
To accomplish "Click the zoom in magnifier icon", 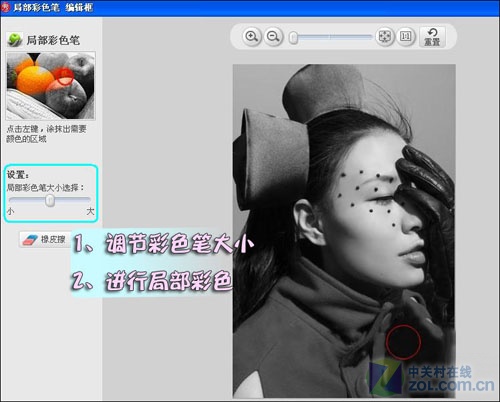I will point(251,36).
